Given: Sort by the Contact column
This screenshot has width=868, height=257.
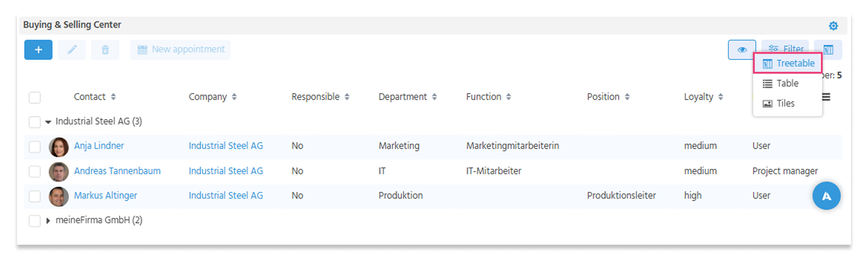Looking at the screenshot, I should click(95, 97).
